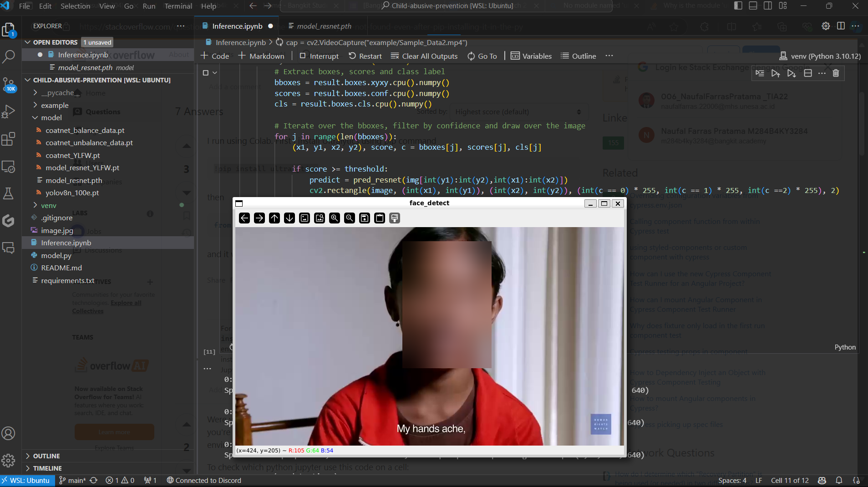The image size is (868, 487).
Task: Click zoom in icon in face_detect window
Action: [x=335, y=218]
